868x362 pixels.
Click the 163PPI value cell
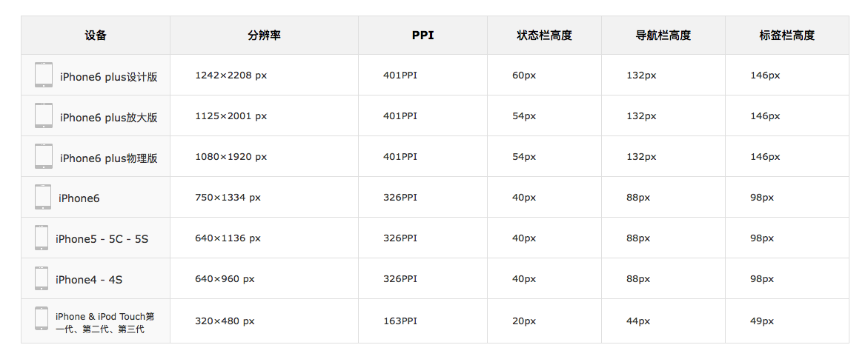(x=400, y=321)
